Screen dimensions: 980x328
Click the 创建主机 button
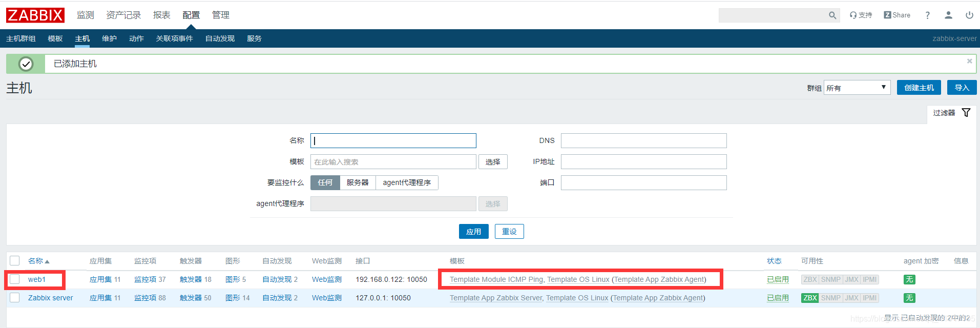point(919,88)
